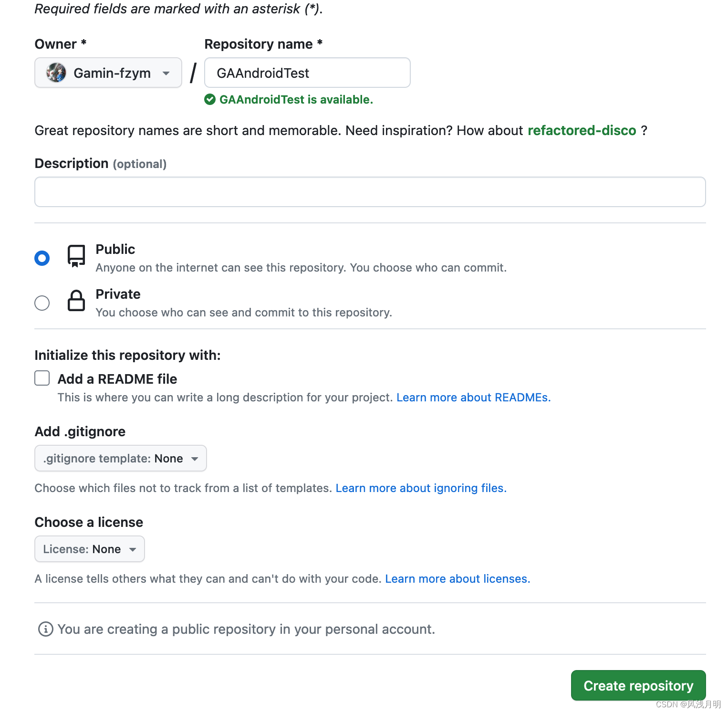Focus the Repository name input field
Image resolution: width=728 pixels, height=713 pixels.
pyautogui.click(x=307, y=73)
